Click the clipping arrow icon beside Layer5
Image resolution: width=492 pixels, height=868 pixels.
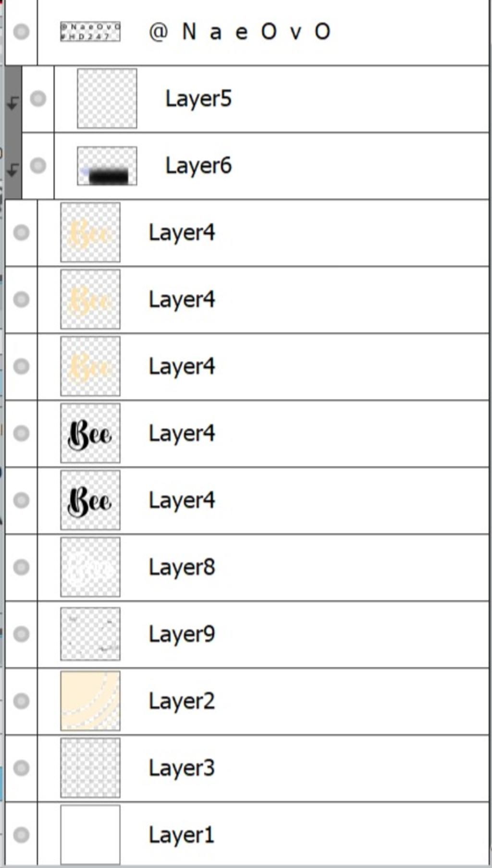pyautogui.click(x=13, y=102)
